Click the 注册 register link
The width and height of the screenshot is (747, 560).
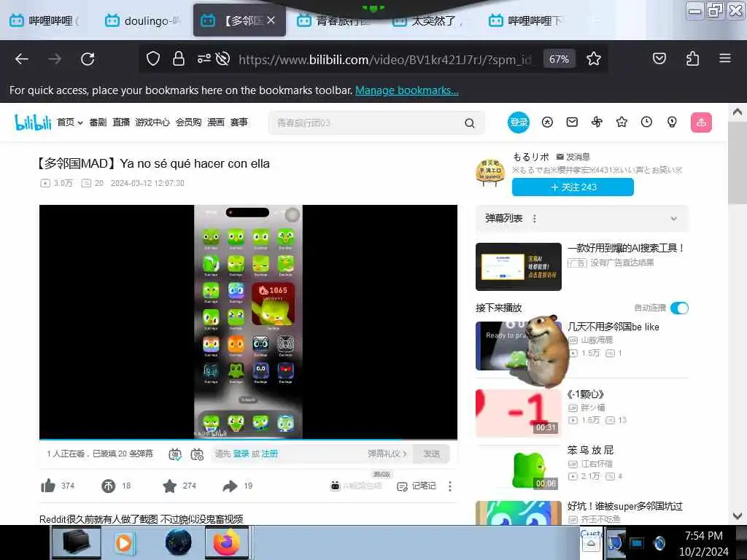(270, 454)
